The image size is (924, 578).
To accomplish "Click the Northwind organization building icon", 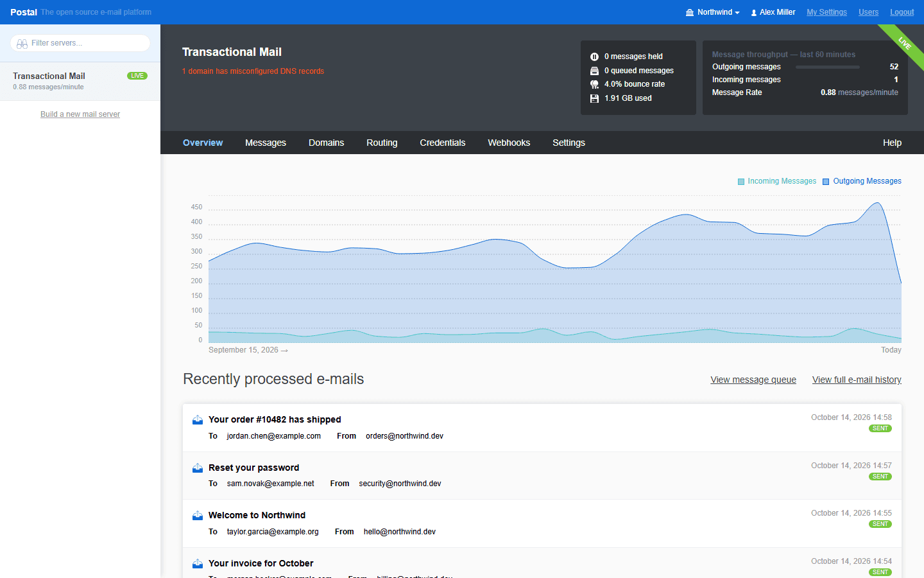I will click(690, 12).
